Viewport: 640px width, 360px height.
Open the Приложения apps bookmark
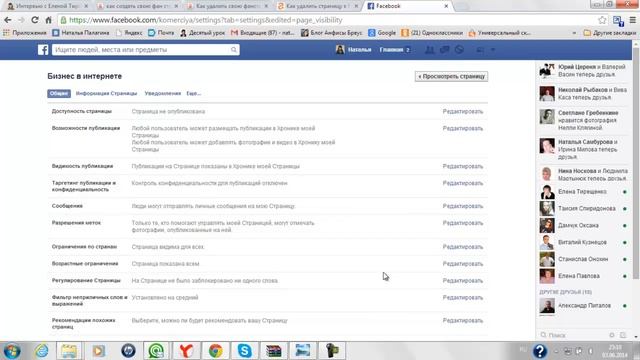(25, 33)
